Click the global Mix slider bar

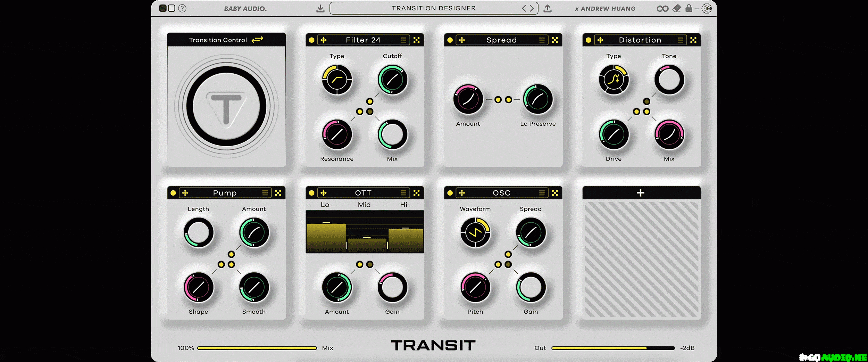tap(257, 348)
